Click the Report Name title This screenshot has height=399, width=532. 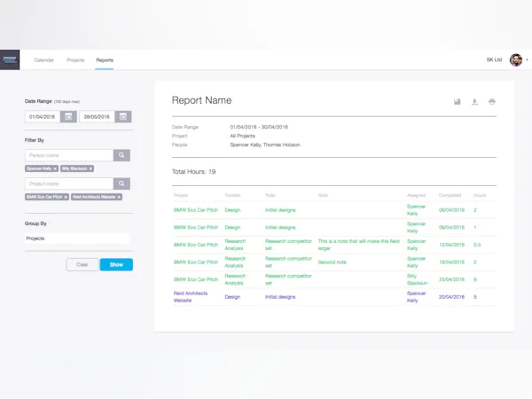[201, 100]
